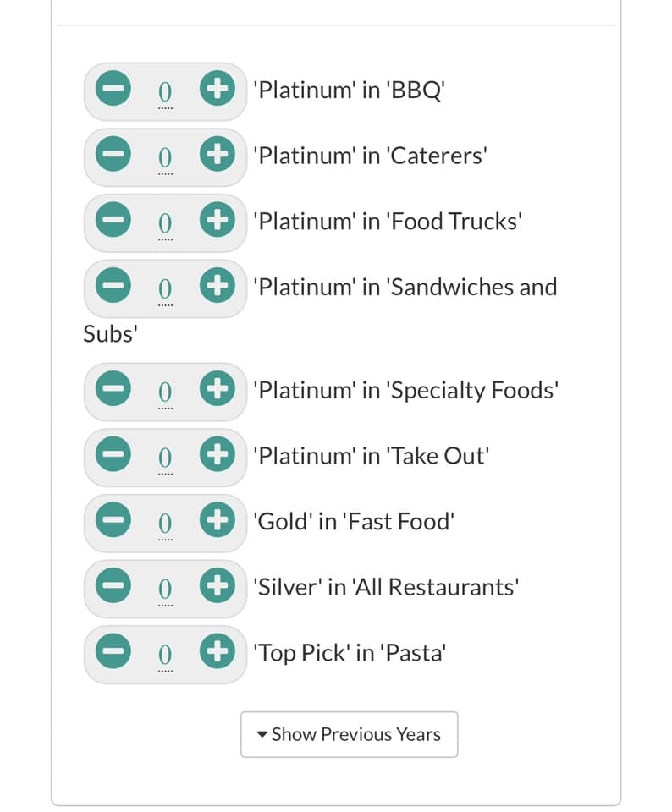
Task: Click plus for 'Silver' in 'All Restaurants'
Action: tap(218, 585)
